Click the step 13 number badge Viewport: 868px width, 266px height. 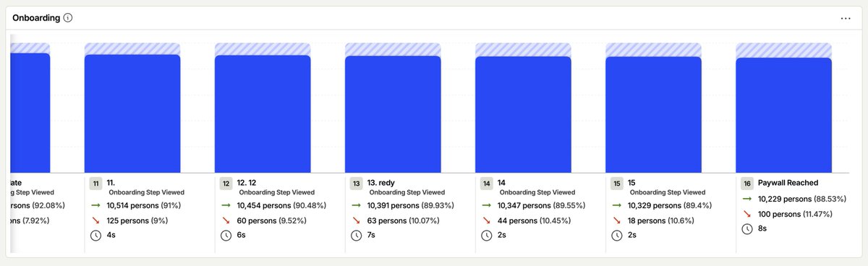coord(356,184)
